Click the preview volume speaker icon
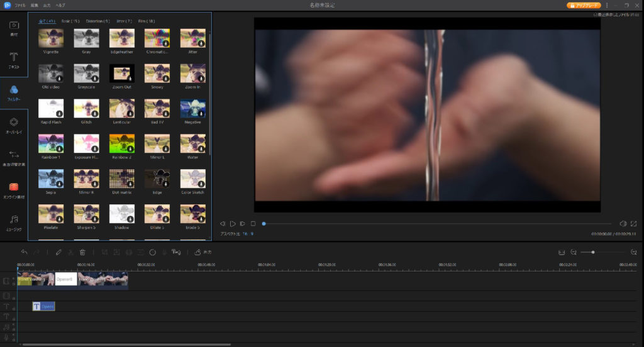Image resolution: width=644 pixels, height=347 pixels. tap(623, 224)
